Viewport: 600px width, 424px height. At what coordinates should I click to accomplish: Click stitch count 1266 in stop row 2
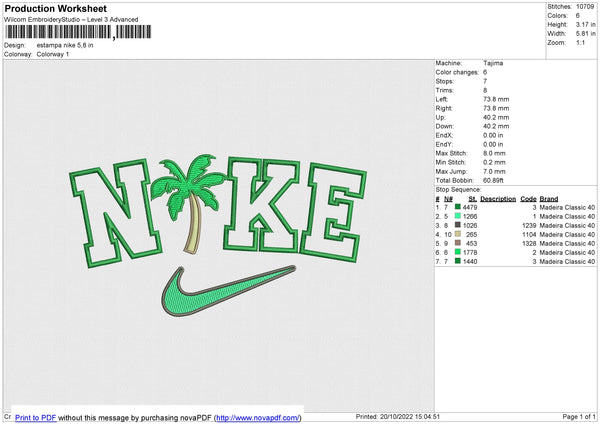(470, 216)
